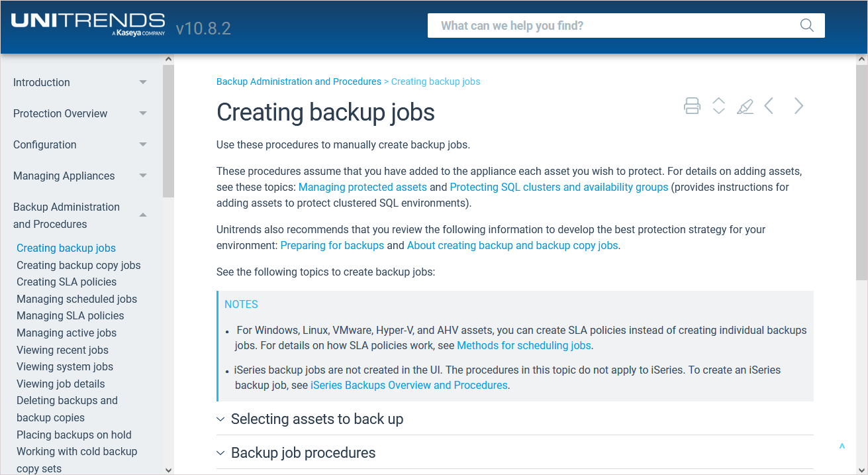The height and width of the screenshot is (475, 868).
Task: Click the search magnifier icon
Action: [806, 26]
